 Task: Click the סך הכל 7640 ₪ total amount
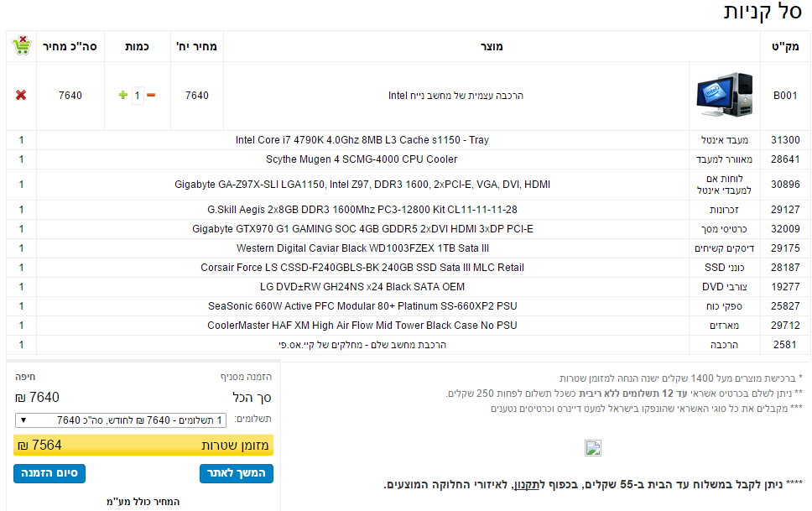37,398
